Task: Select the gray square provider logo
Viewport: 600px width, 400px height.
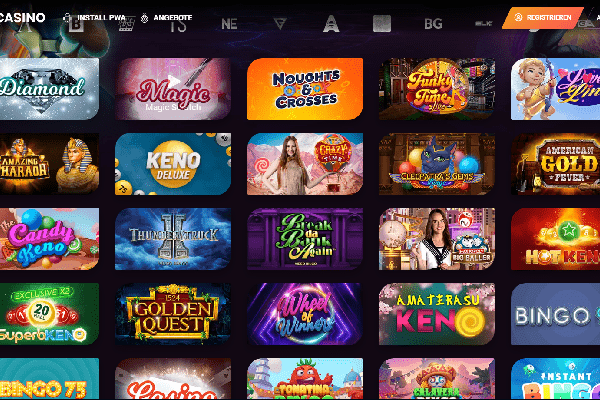Action: (382, 24)
